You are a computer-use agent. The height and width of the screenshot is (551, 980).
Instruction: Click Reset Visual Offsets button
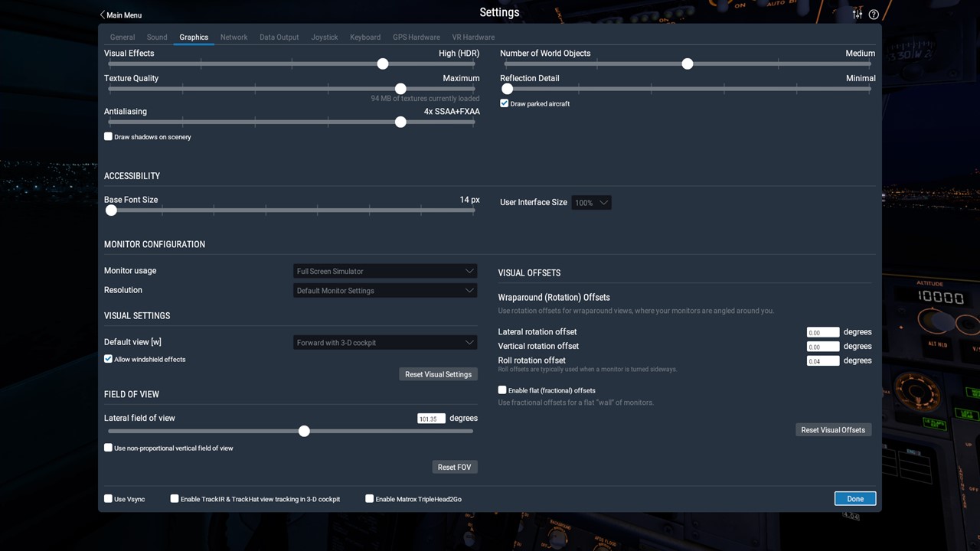pyautogui.click(x=833, y=430)
